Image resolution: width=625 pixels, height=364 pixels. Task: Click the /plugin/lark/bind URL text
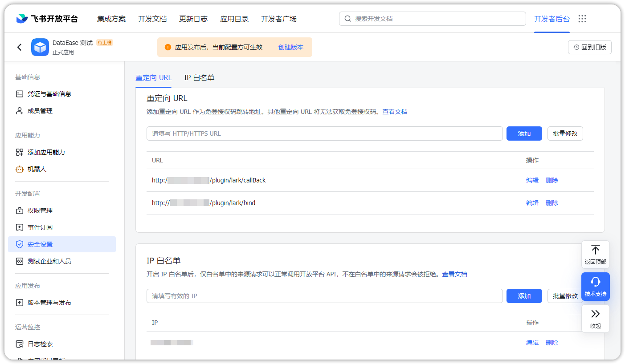coord(204,203)
